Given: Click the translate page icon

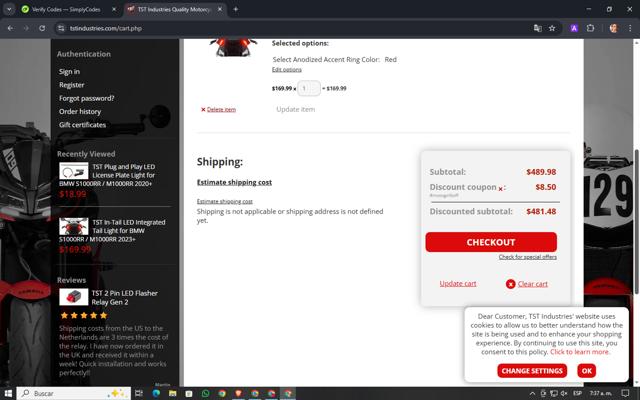Looking at the screenshot, I should pos(538,28).
